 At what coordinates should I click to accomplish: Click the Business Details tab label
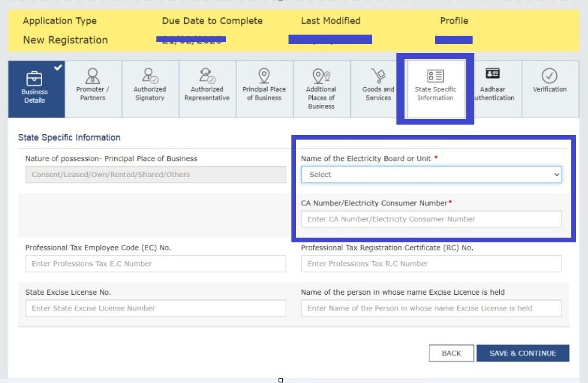(35, 96)
